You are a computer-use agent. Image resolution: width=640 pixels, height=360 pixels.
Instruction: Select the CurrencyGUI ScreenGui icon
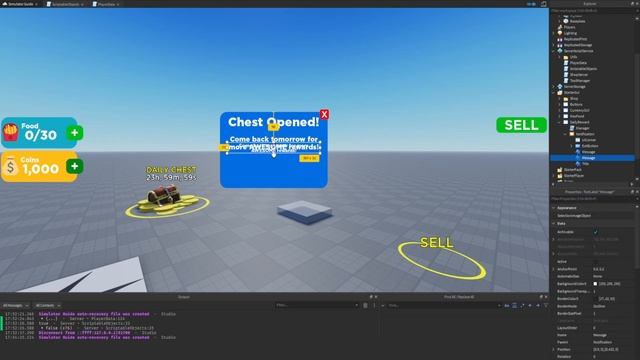click(566, 110)
